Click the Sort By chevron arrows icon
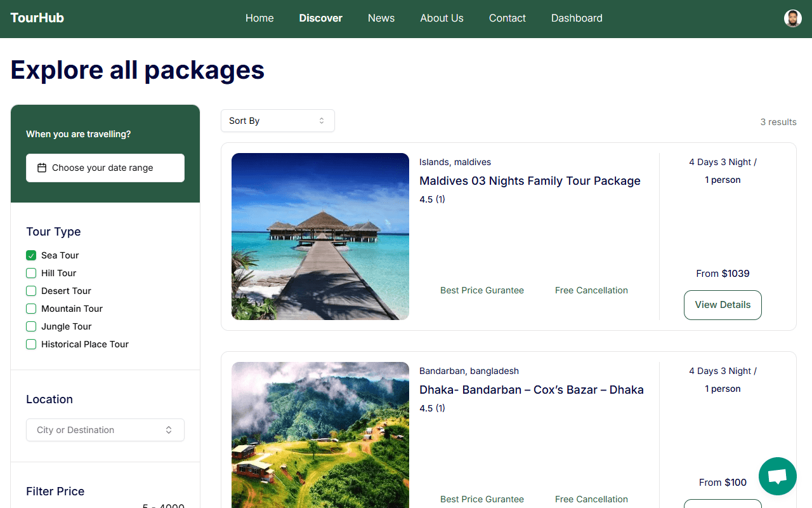The width and height of the screenshot is (812, 508). [322, 121]
